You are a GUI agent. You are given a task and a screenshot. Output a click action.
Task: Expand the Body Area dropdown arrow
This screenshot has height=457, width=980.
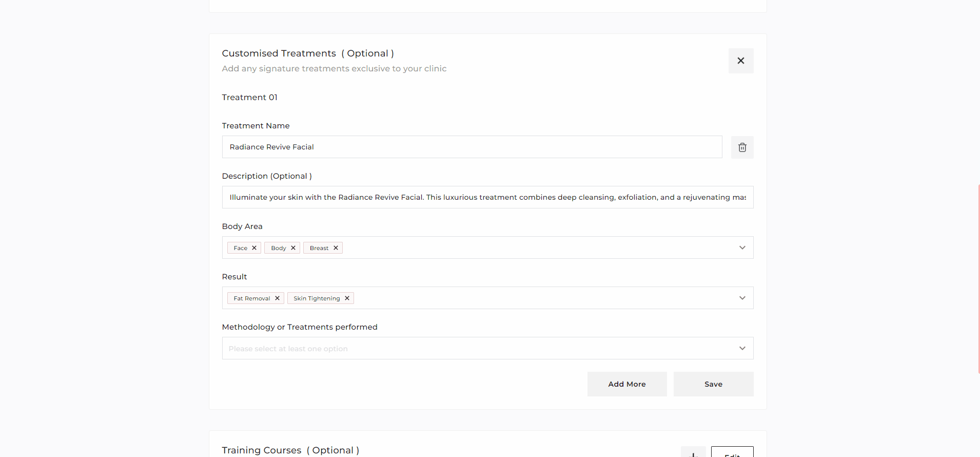pos(742,247)
